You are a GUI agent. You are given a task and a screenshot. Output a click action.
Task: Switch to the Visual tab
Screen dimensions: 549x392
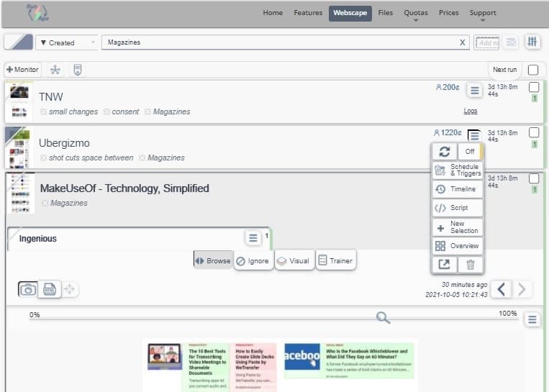(293, 260)
